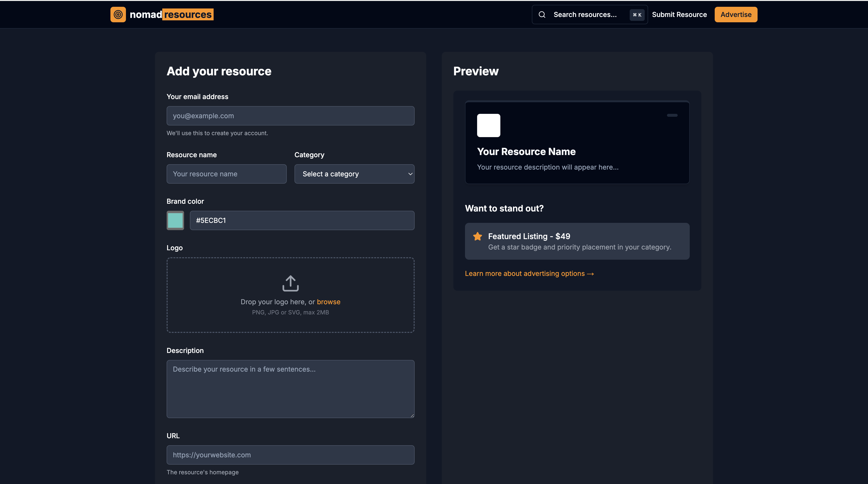This screenshot has width=868, height=484.
Task: Click the white logo placeholder in preview card
Action: pyautogui.click(x=488, y=125)
